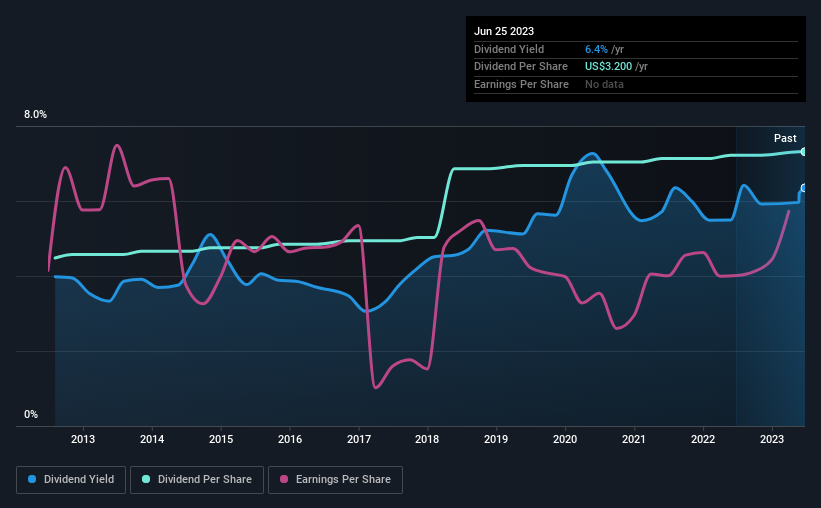Click the Jun 25 2023 tooltip header
Viewport: 821px width, 508px height.
point(504,31)
